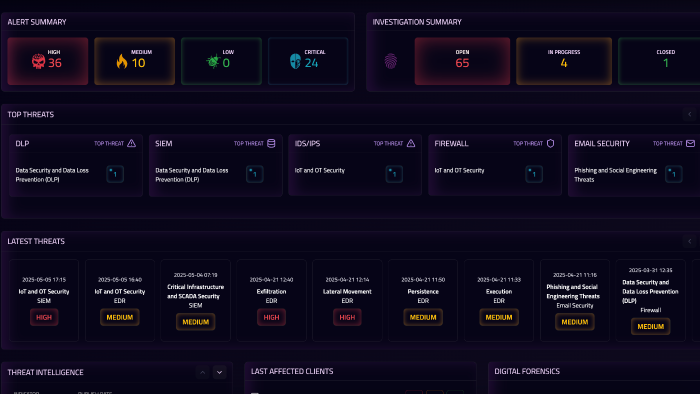The height and width of the screenshot is (394, 700).
Task: Click the INVESTIGATION SUMMARY panel heading
Action: tap(417, 22)
